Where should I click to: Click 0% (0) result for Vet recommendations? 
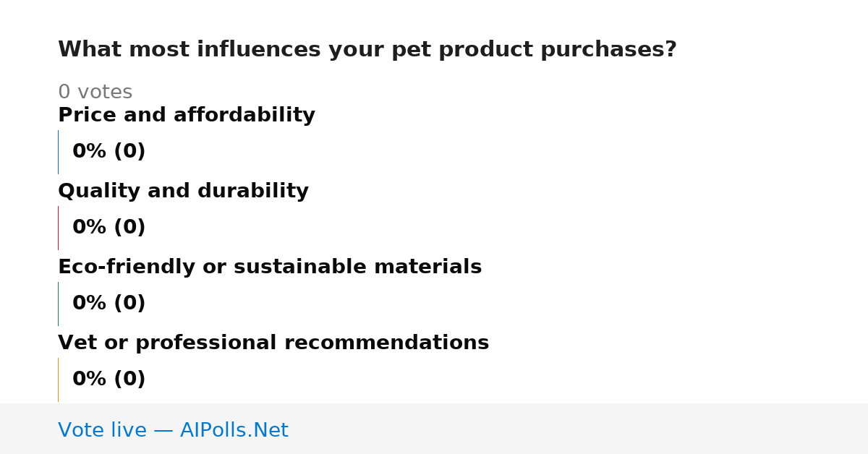(109, 380)
